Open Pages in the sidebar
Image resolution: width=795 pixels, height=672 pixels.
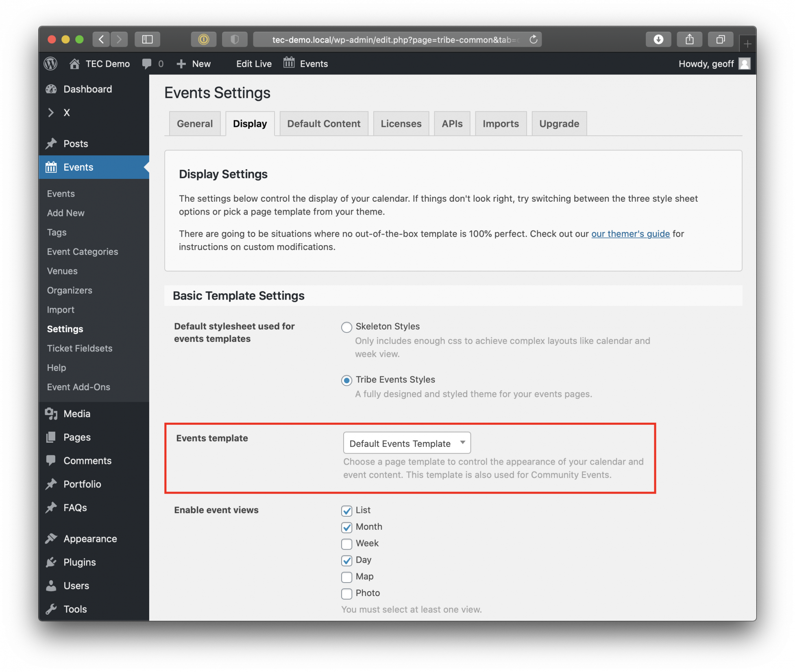pos(94,437)
